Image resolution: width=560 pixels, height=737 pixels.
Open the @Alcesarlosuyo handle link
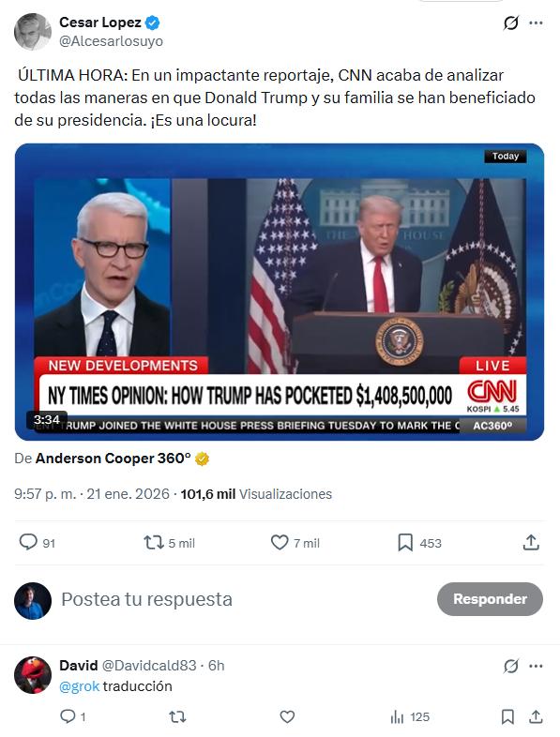point(111,41)
